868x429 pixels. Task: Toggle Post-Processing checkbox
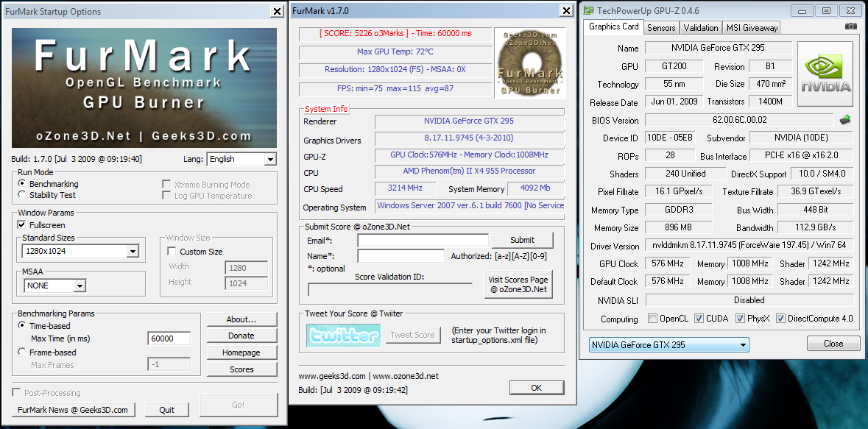(x=17, y=392)
